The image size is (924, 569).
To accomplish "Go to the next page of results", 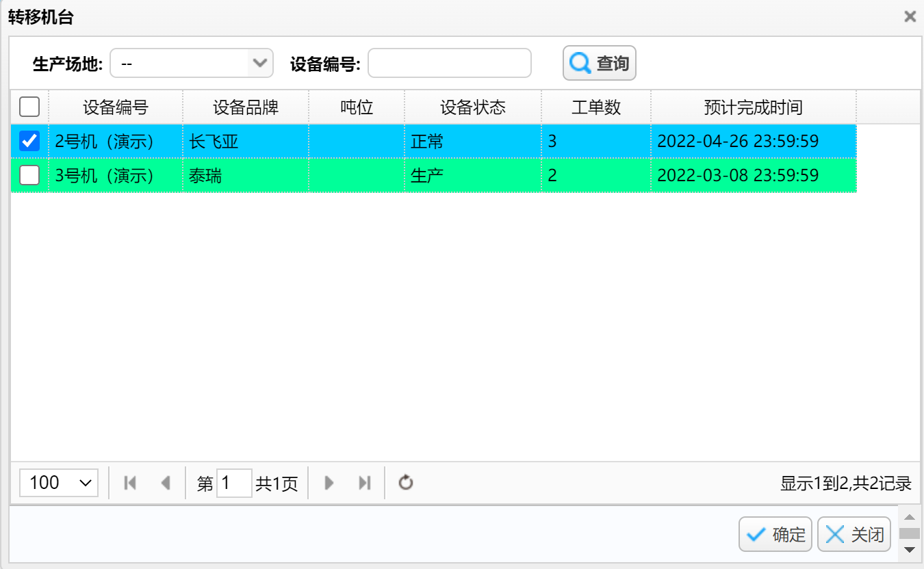I will [x=329, y=483].
